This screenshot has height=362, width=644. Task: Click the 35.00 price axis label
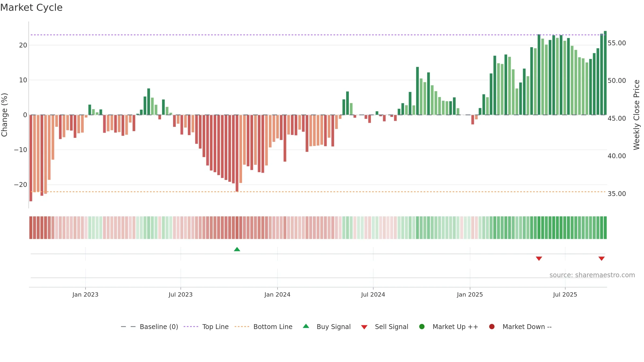point(617,194)
